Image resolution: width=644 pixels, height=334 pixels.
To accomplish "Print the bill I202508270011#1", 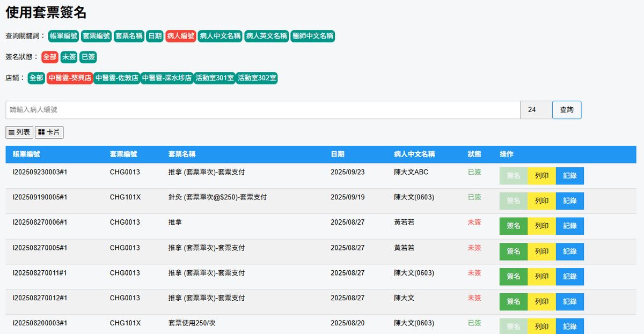I will click(x=541, y=277).
